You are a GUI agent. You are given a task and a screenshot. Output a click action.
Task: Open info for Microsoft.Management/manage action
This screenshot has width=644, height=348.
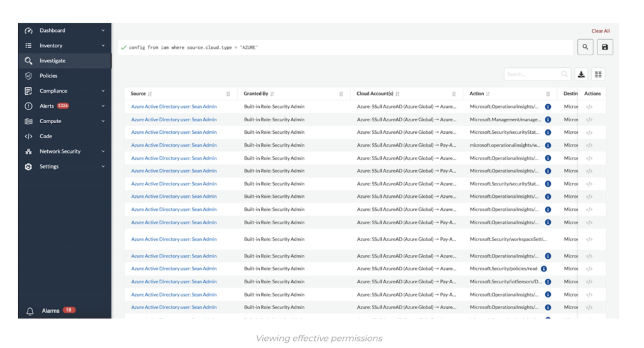[x=548, y=120]
